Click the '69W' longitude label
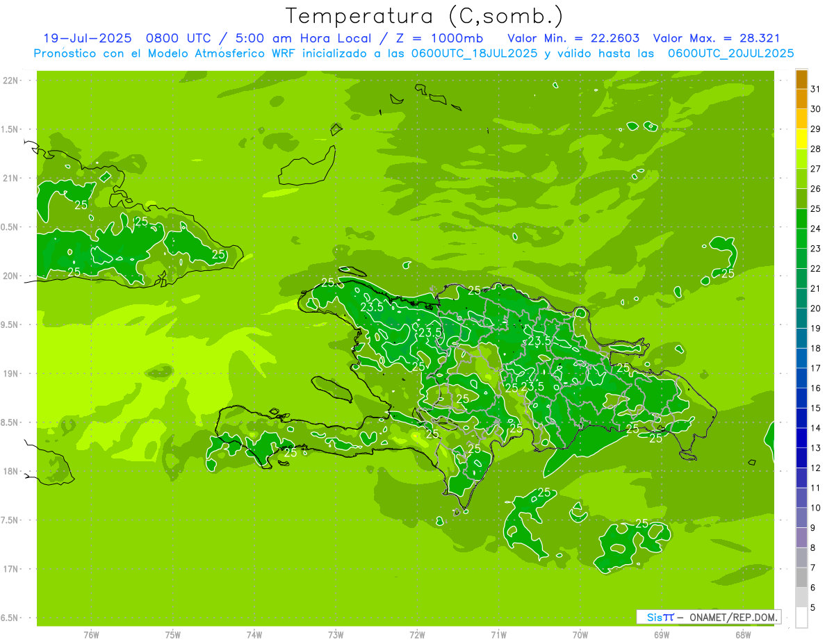The height and width of the screenshot is (644, 834). pyautogui.click(x=662, y=635)
